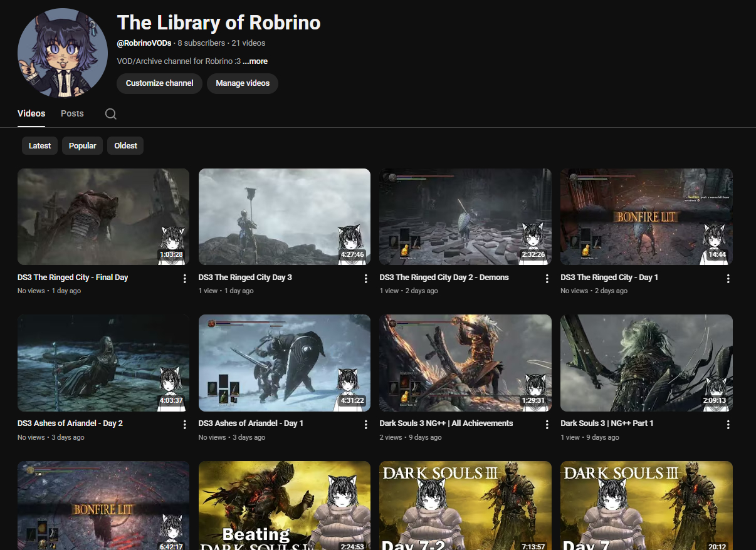756x550 pixels.
Task: Click the Customize channel button
Action: (x=159, y=83)
